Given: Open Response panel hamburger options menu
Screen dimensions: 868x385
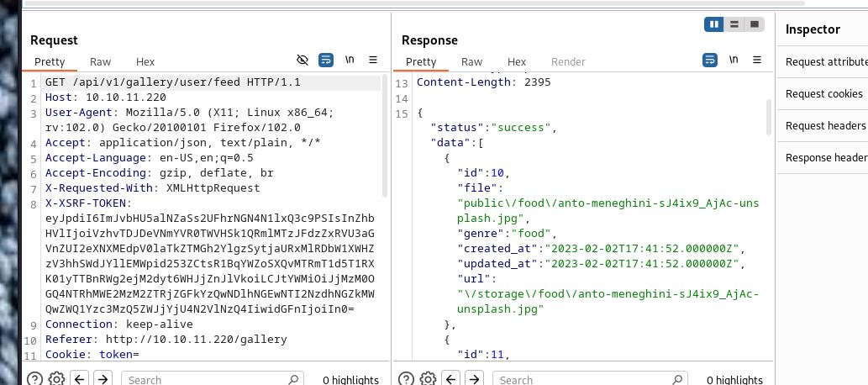Looking at the screenshot, I should 757,60.
